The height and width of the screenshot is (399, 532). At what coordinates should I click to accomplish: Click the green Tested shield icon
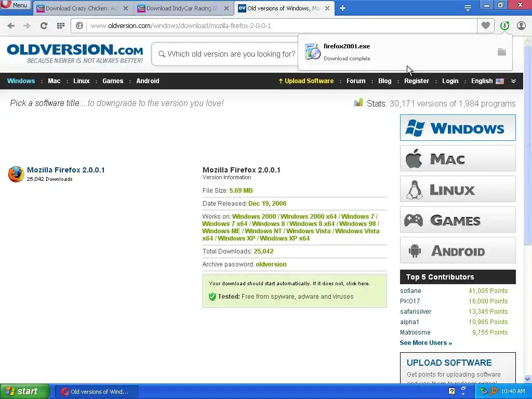click(x=212, y=297)
